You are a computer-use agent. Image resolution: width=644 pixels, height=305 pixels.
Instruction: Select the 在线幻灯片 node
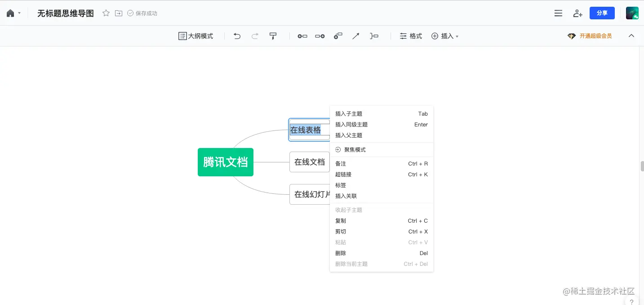coord(310,194)
